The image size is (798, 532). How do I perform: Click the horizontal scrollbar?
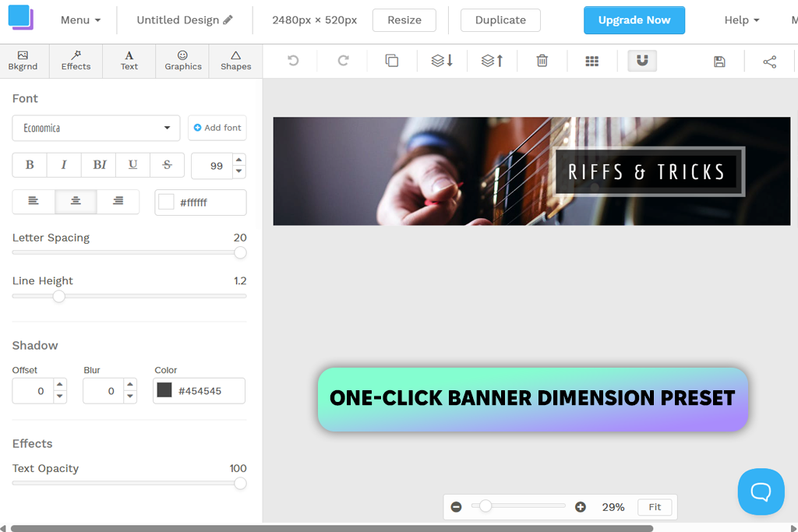(x=332, y=528)
